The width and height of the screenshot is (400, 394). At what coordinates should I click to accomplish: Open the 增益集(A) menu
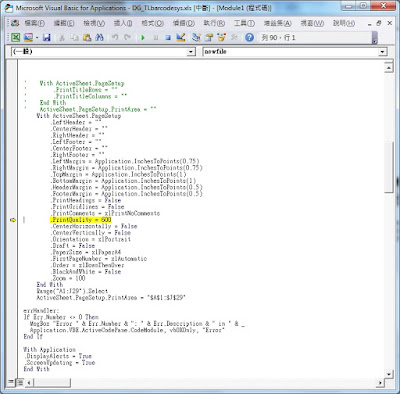278,23
